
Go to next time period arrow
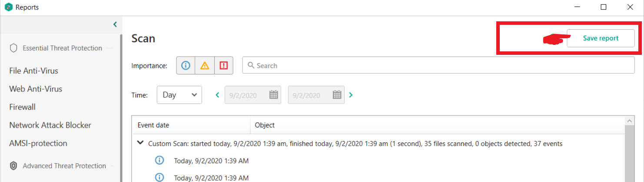coord(351,95)
